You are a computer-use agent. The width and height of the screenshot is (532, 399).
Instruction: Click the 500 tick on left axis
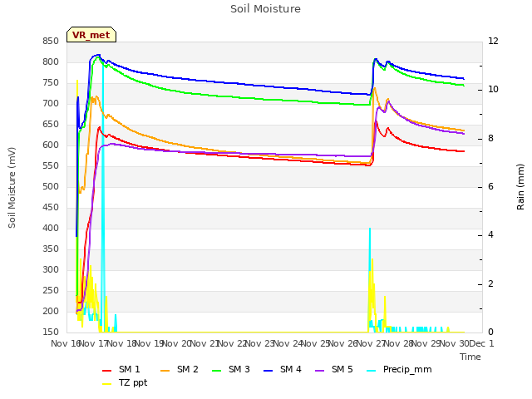[x=51, y=186]
